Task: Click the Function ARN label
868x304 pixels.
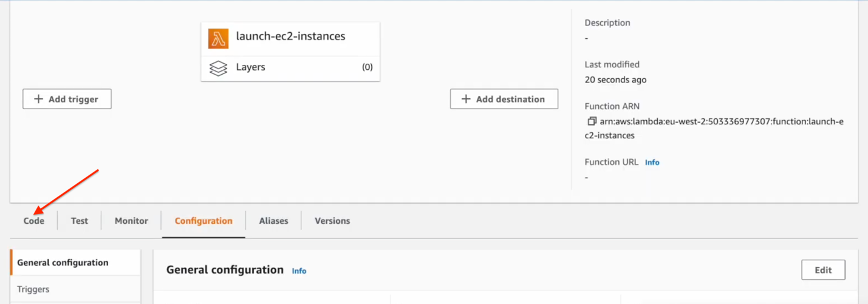Action: point(612,106)
